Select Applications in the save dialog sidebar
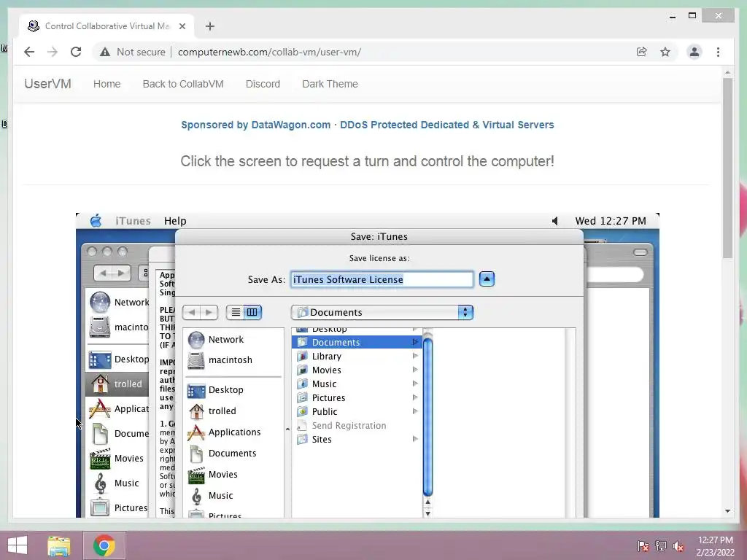 (x=233, y=432)
